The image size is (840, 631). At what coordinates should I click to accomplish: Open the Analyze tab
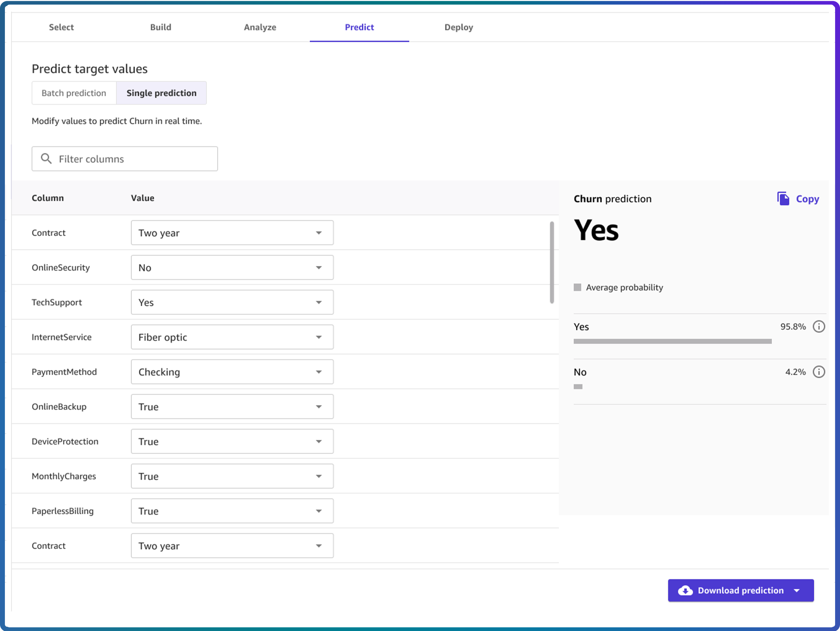(x=260, y=27)
